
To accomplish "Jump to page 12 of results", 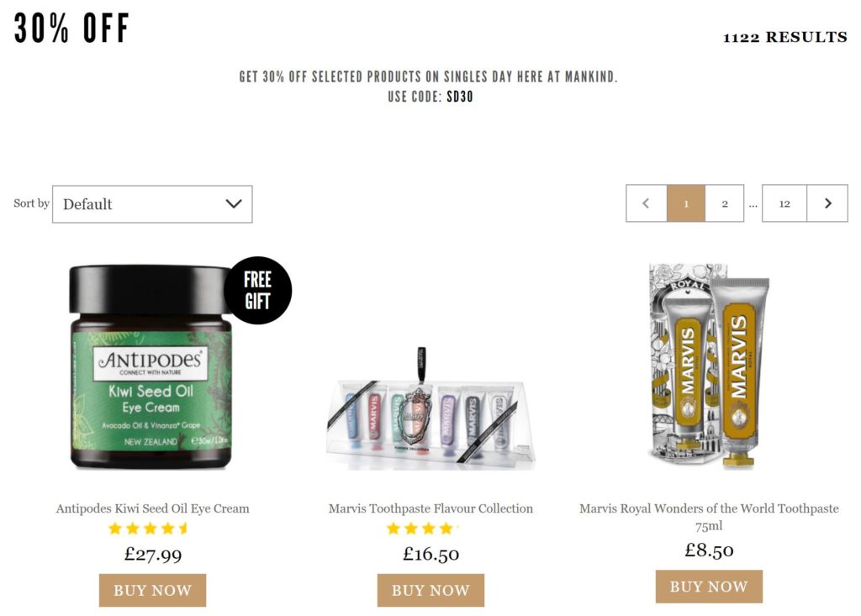I will pyautogui.click(x=784, y=203).
